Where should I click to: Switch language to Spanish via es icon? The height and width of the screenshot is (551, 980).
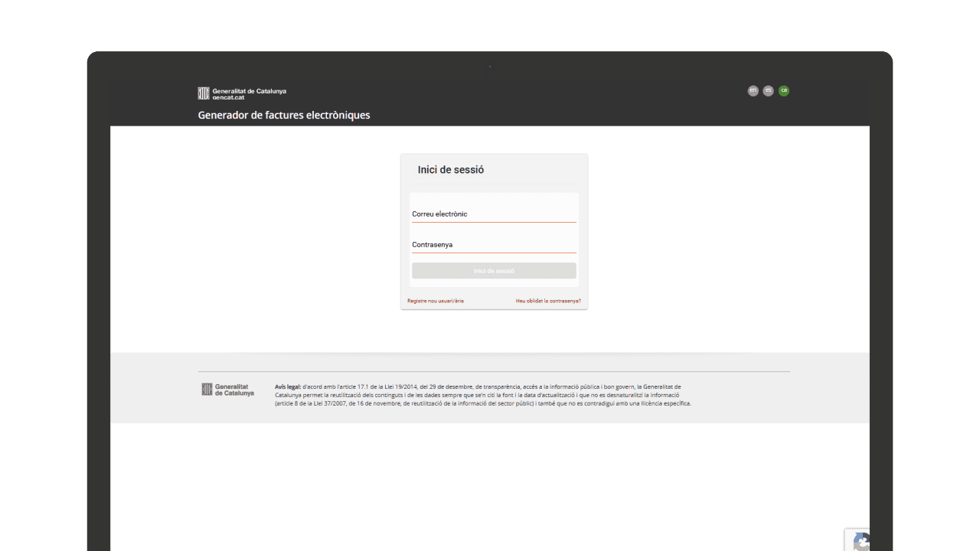click(768, 91)
